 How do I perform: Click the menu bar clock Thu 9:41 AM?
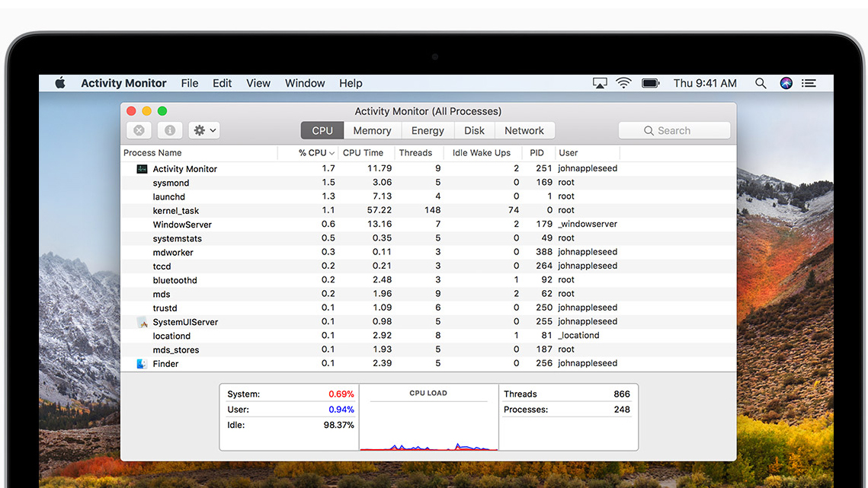(705, 83)
